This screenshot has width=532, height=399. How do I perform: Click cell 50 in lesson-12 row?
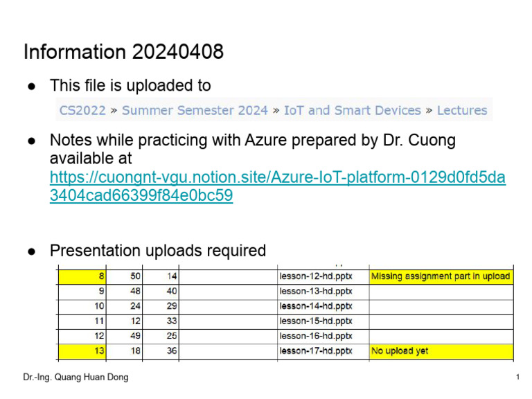pyautogui.click(x=124, y=276)
